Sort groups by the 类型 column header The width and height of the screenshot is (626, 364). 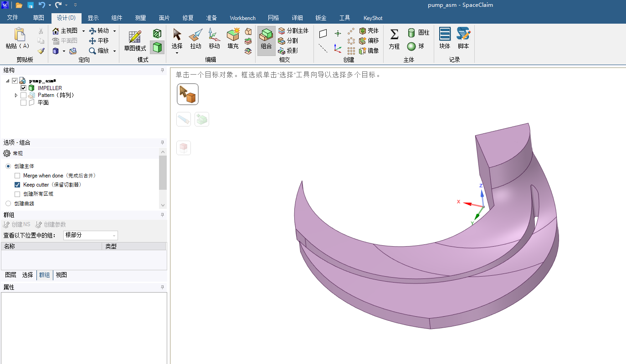[134, 246]
